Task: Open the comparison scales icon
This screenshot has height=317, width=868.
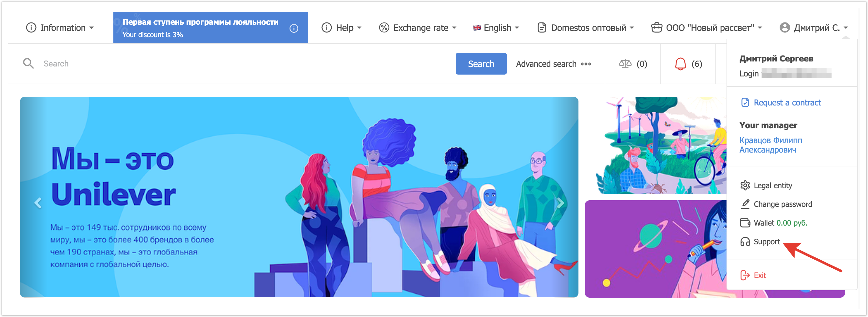Action: (625, 64)
